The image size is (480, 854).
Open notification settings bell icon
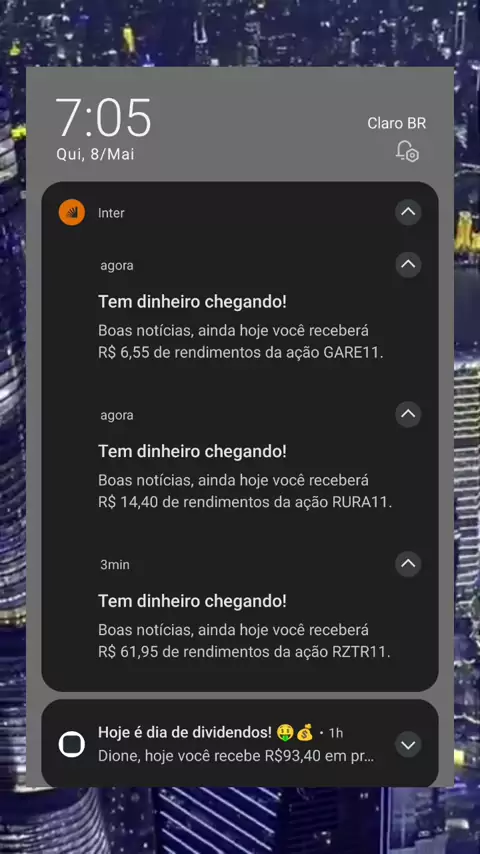[x=407, y=151]
